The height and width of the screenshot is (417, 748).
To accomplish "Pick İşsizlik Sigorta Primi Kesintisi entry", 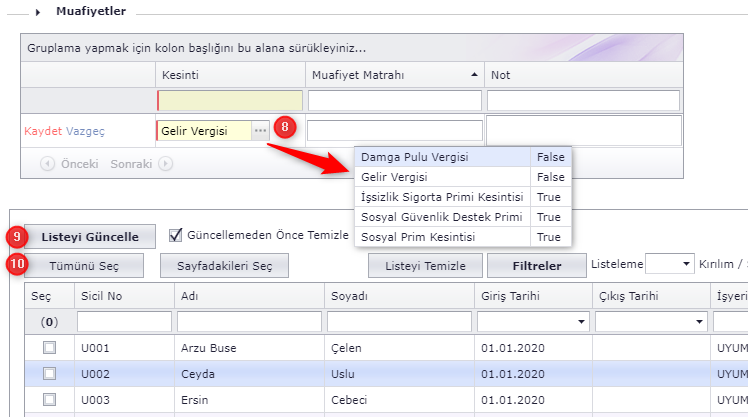I will click(x=442, y=197).
